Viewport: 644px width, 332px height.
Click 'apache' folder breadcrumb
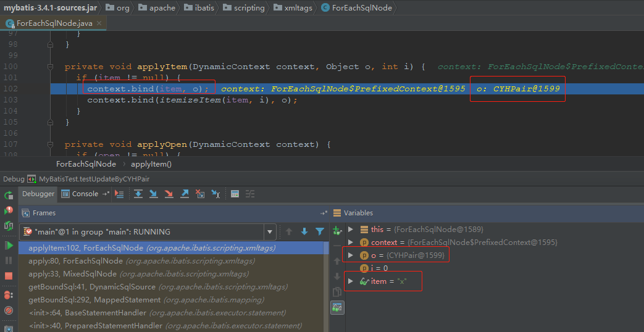pos(157,8)
